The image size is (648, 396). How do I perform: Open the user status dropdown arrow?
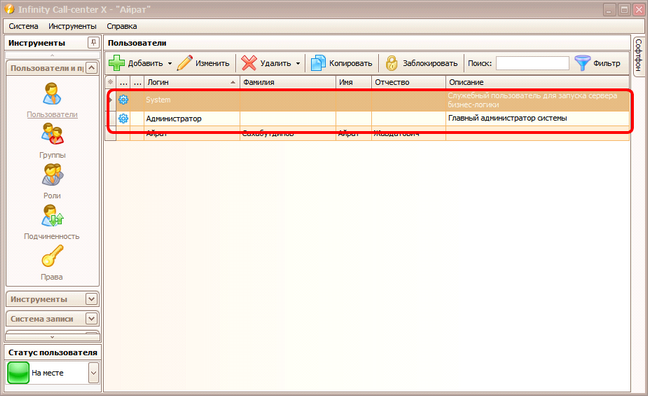pos(93,372)
